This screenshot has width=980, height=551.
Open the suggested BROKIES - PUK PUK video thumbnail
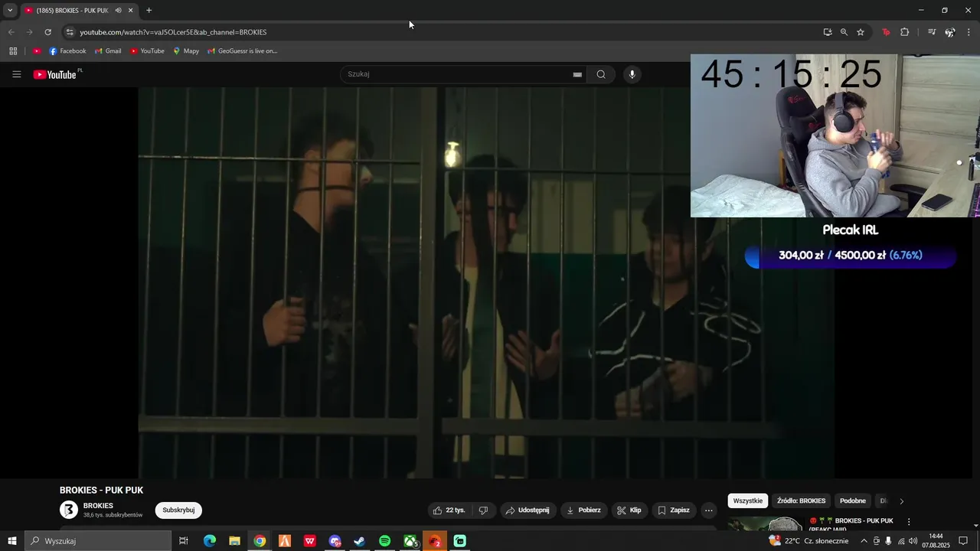[766, 524]
